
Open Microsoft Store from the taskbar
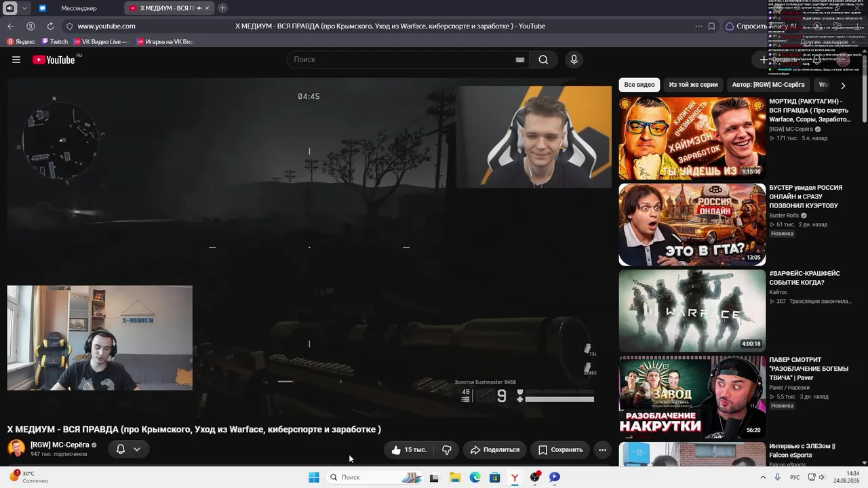point(495,477)
